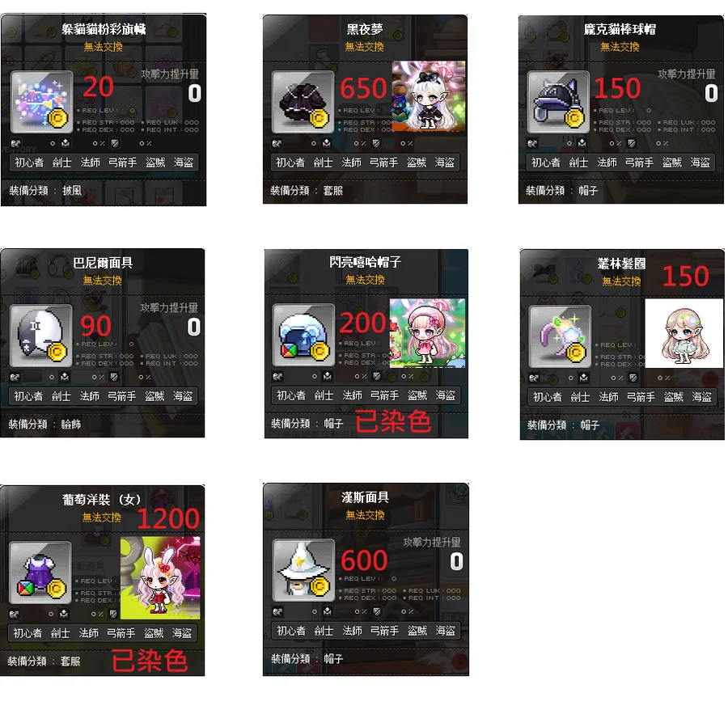The height and width of the screenshot is (710, 728).
Task: Click the 棗貓貓粉彩旗幟 item title
Action: (104, 29)
